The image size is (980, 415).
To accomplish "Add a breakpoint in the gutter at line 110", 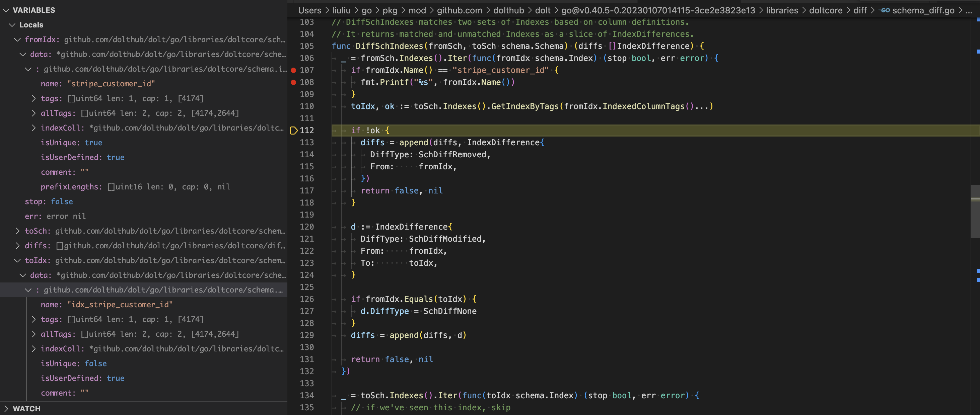I will click(293, 106).
